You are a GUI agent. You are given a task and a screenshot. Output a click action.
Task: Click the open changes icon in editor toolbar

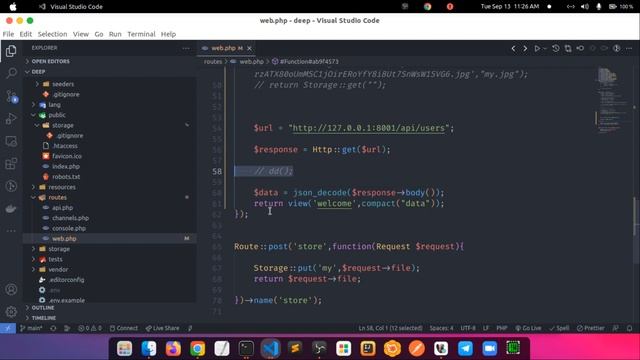pyautogui.click(x=568, y=49)
